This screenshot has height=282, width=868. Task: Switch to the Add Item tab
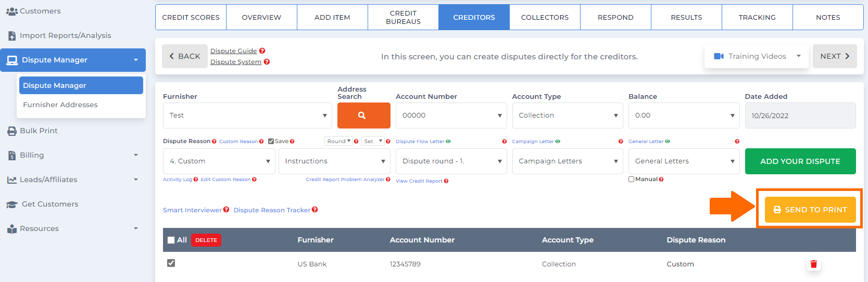click(x=332, y=17)
